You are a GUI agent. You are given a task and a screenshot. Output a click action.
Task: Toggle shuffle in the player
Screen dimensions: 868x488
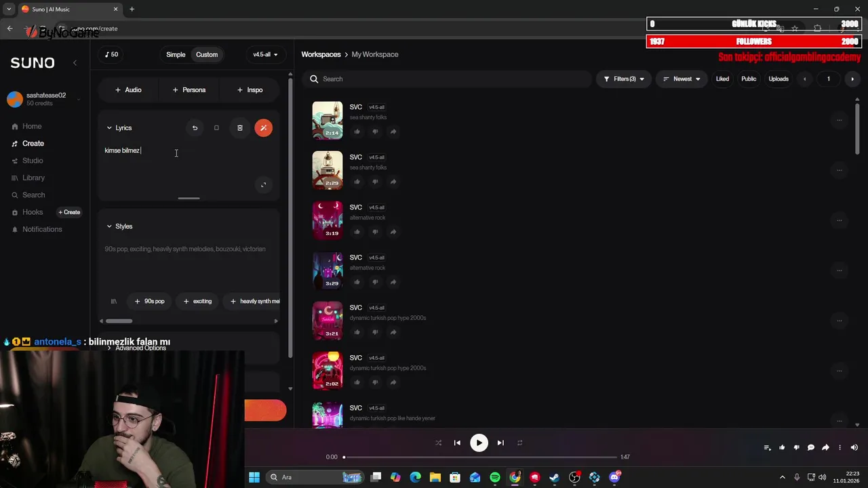point(438,443)
